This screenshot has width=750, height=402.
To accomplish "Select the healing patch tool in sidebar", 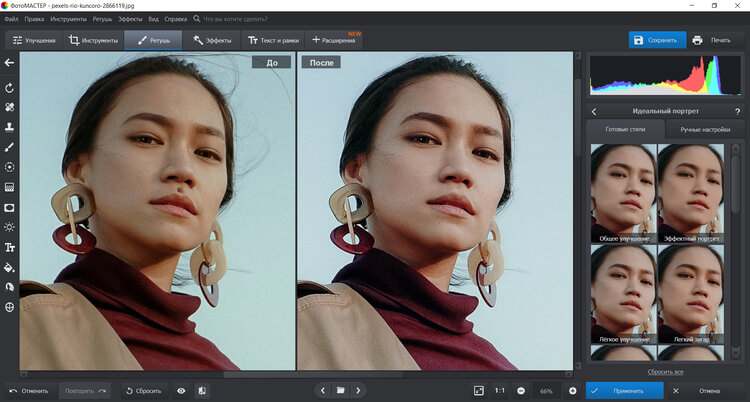I will tap(9, 107).
